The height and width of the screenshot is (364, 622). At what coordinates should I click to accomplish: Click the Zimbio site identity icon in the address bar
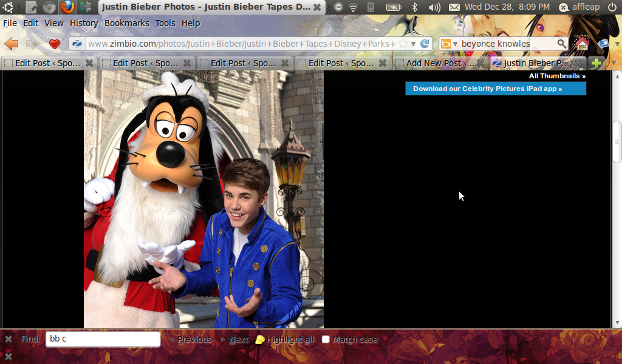coord(77,44)
